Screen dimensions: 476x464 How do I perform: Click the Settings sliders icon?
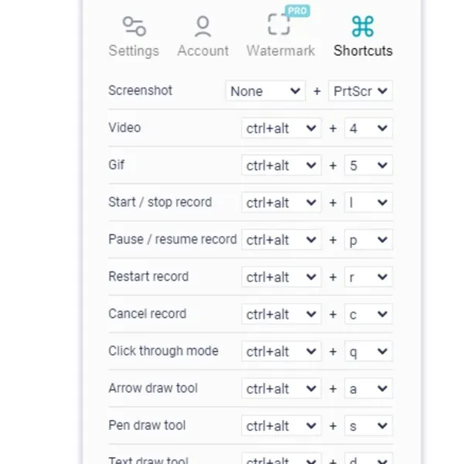(x=134, y=26)
